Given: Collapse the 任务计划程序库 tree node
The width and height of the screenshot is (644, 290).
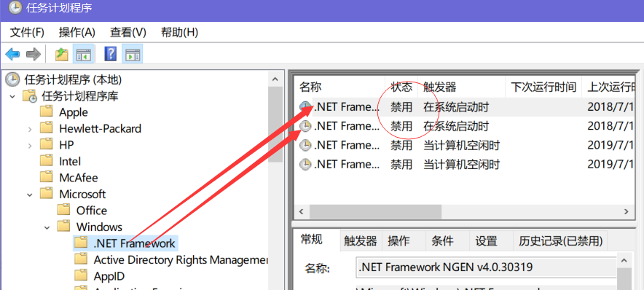Looking at the screenshot, I should point(12,96).
